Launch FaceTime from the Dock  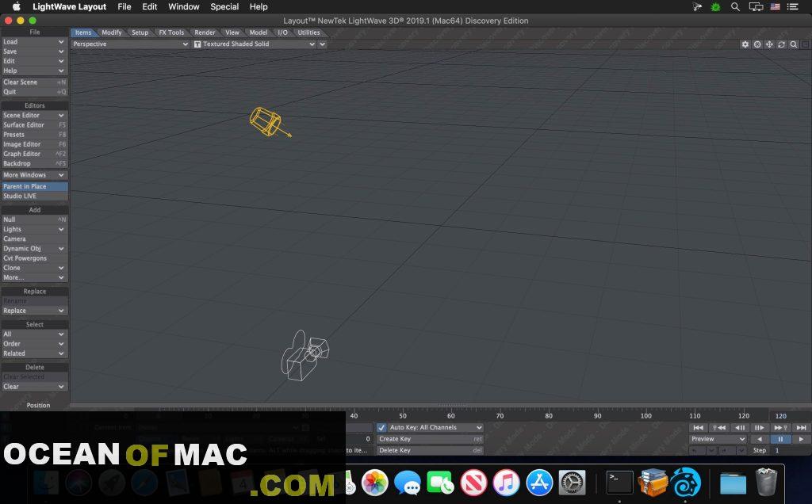coord(440,483)
